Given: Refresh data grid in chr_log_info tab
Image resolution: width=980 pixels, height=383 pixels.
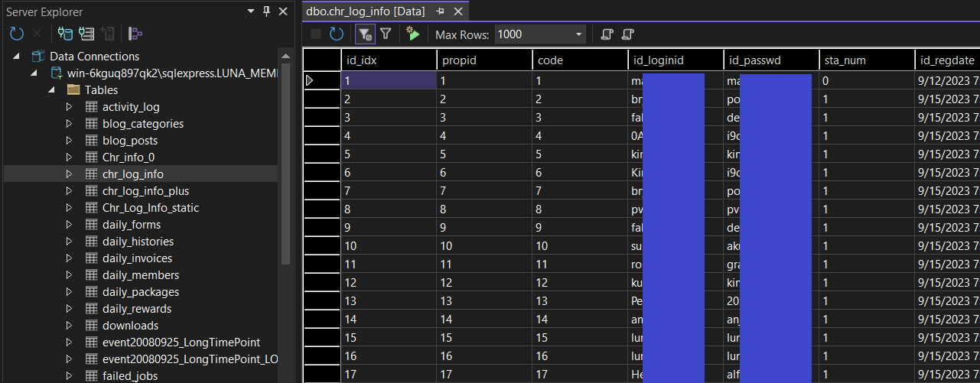Looking at the screenshot, I should (x=337, y=34).
